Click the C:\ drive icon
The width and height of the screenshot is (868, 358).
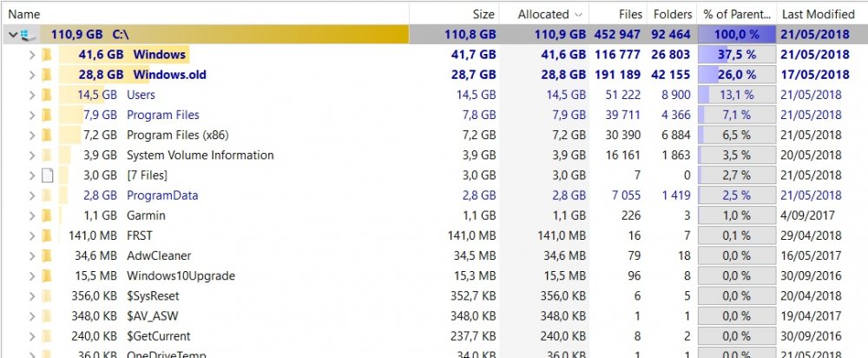[x=26, y=35]
